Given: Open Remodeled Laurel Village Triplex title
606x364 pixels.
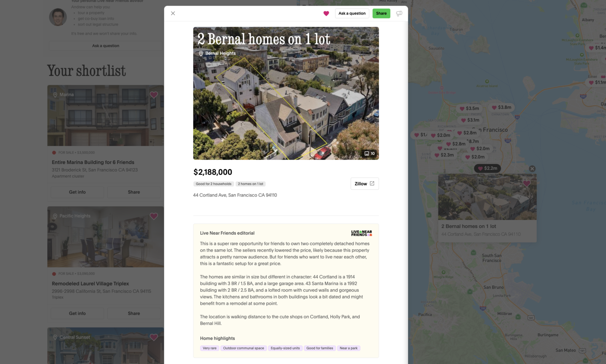Looking at the screenshot, I should [x=90, y=284].
